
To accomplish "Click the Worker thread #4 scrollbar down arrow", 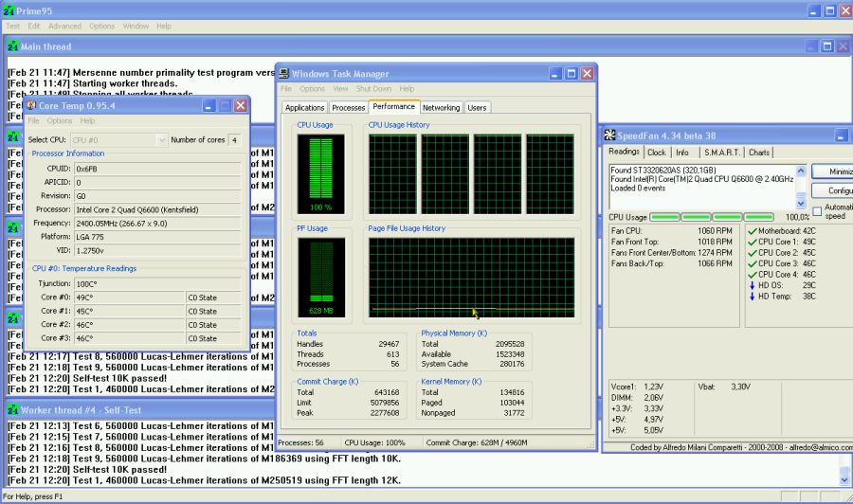I will point(844,480).
